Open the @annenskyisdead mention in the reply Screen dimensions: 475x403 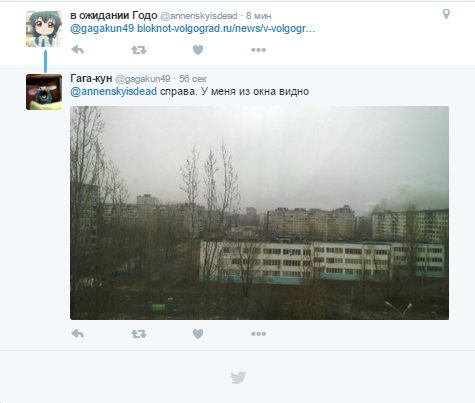click(x=113, y=91)
